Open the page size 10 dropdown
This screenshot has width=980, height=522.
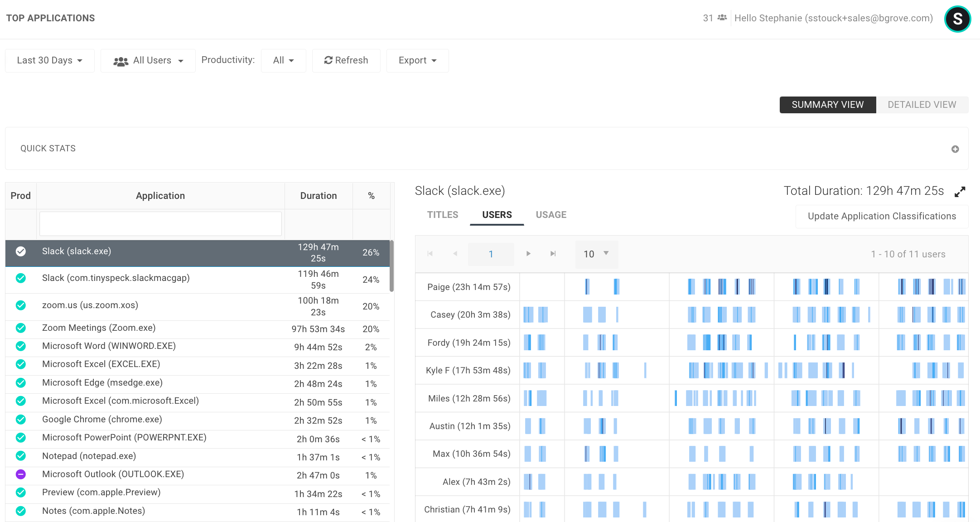pos(597,254)
